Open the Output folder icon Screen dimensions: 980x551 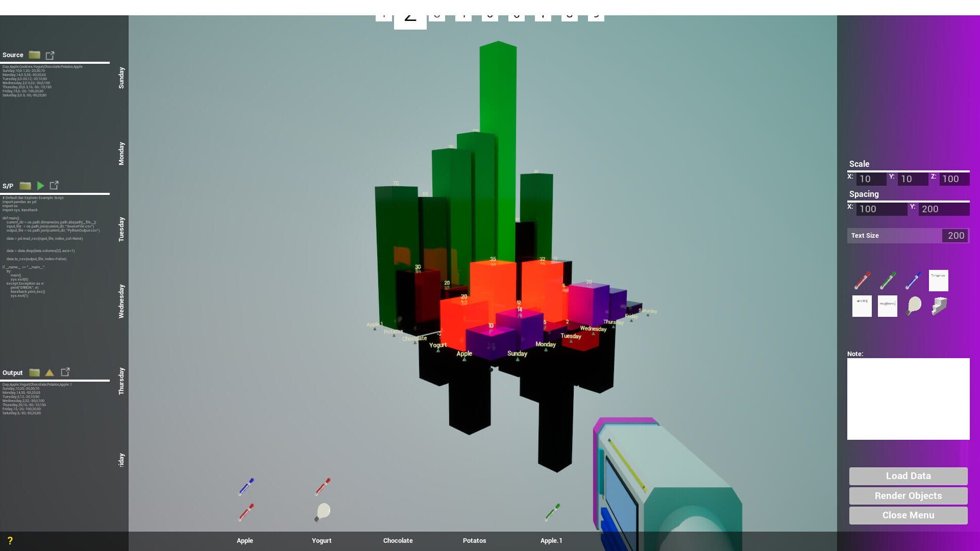[x=34, y=372]
